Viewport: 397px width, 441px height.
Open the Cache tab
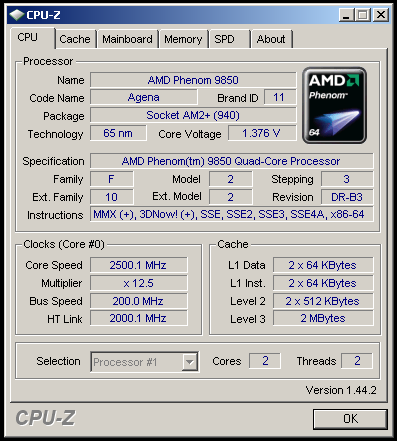(x=75, y=39)
